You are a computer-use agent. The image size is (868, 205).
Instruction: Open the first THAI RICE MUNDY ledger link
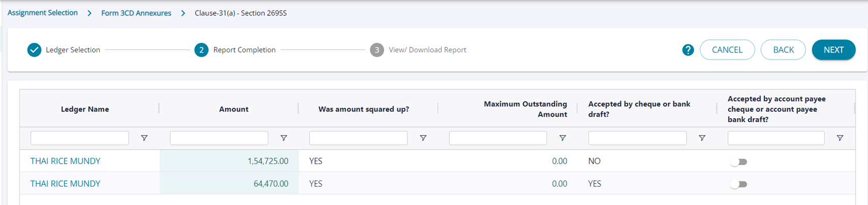(x=65, y=161)
